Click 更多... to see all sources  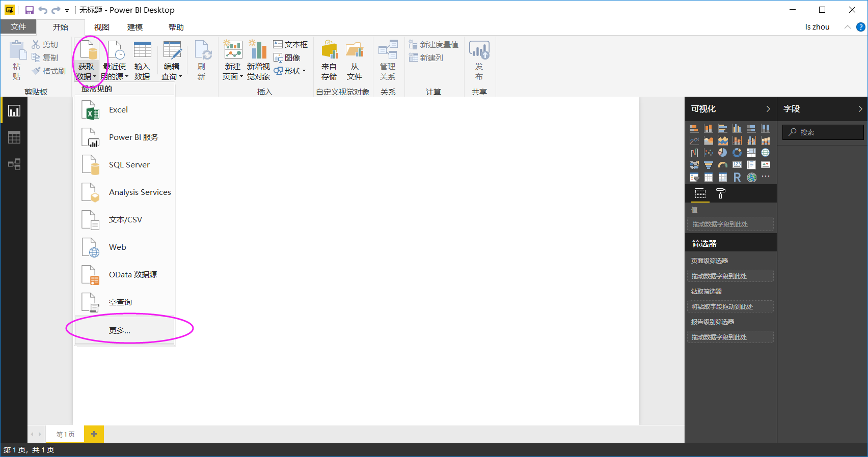[125, 330]
